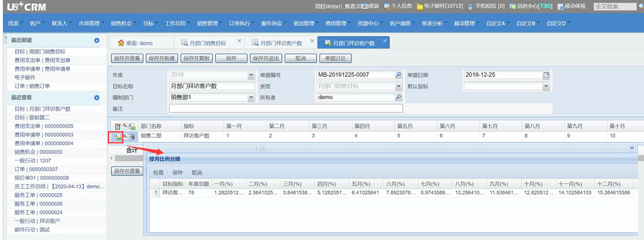This screenshot has width=644, height=240.
Task: Open the 消息中心 message icon
Action: point(513,6)
